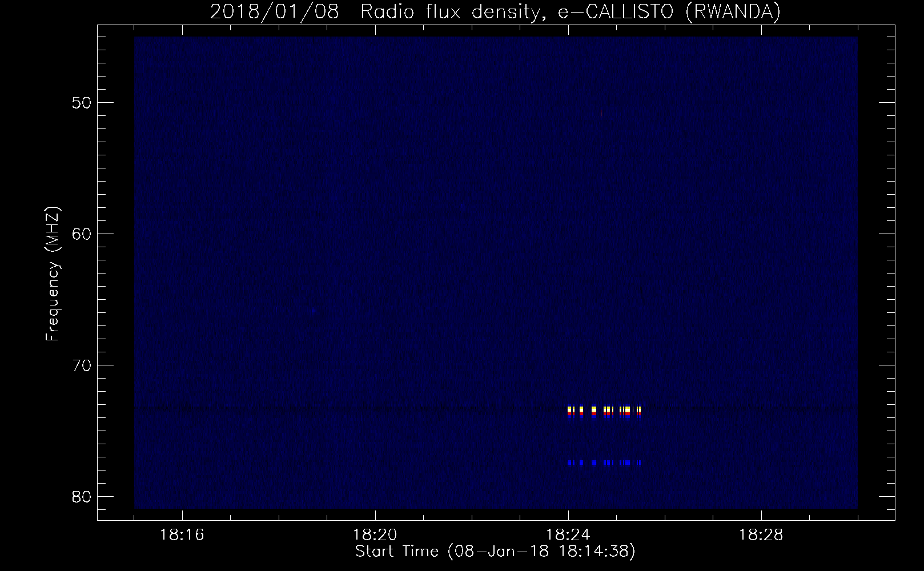Click the bright yellow-red burst near 73 MHz
This screenshot has height=571, width=924.
point(604,412)
